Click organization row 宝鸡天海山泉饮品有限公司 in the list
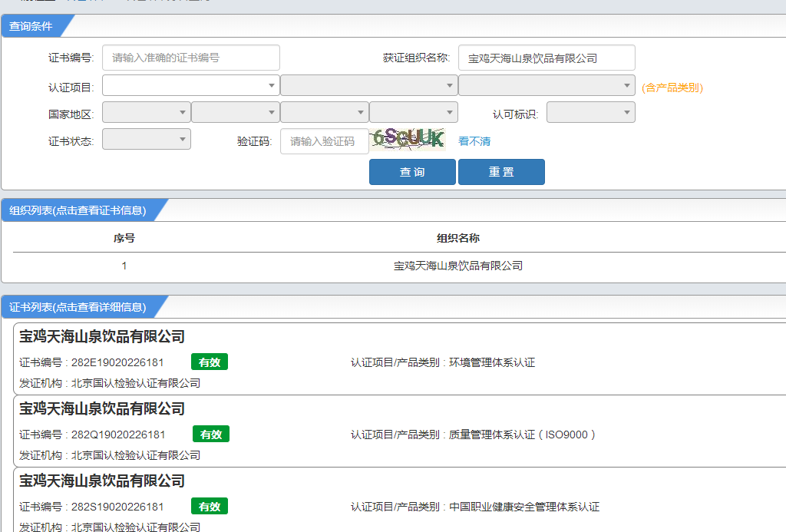This screenshot has height=532, width=786. tap(457, 266)
